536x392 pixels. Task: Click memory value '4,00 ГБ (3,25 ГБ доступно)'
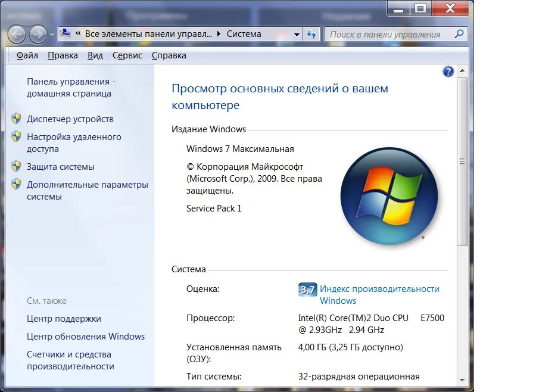350,347
